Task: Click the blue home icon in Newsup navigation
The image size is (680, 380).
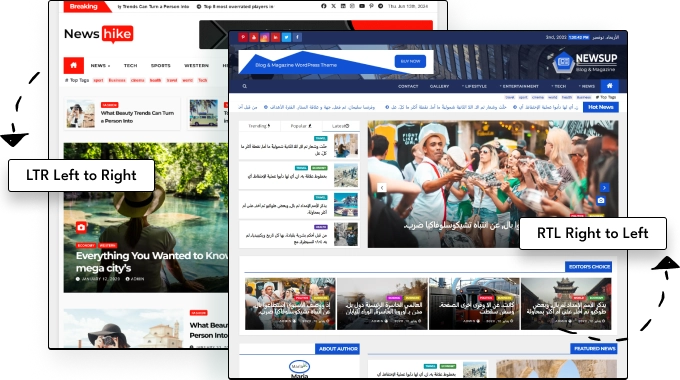Action: click(609, 86)
